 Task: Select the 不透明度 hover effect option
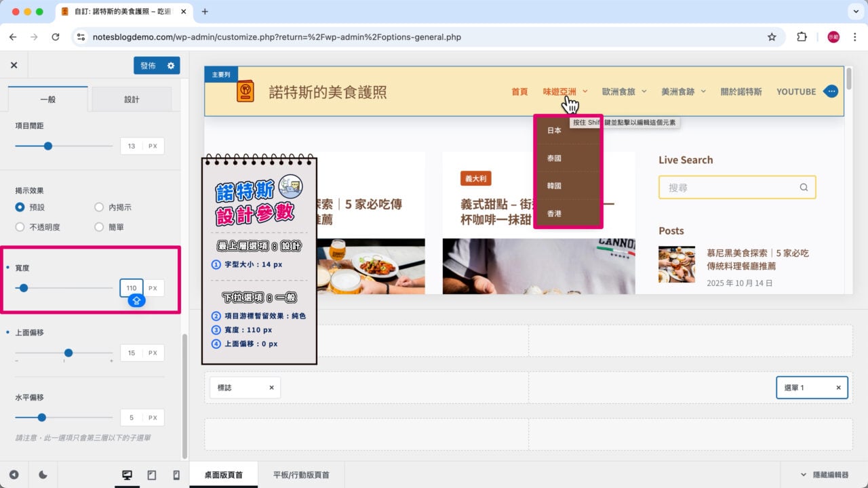click(21, 227)
